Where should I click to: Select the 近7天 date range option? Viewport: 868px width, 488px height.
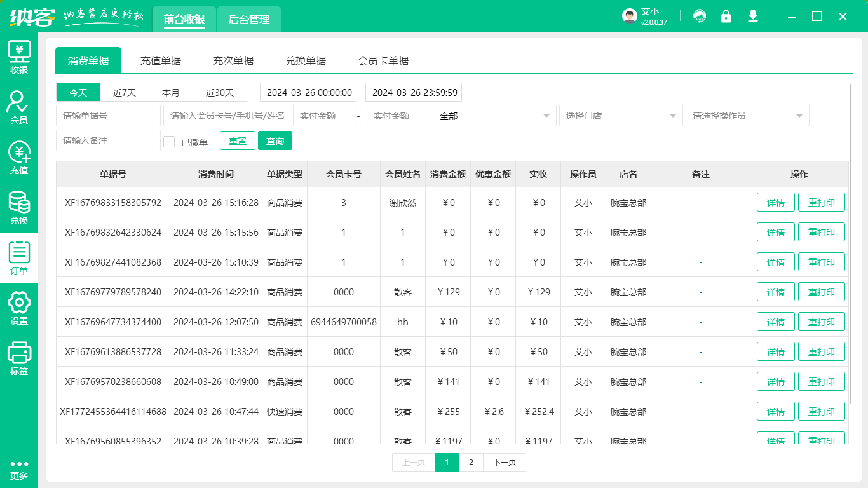(x=124, y=92)
